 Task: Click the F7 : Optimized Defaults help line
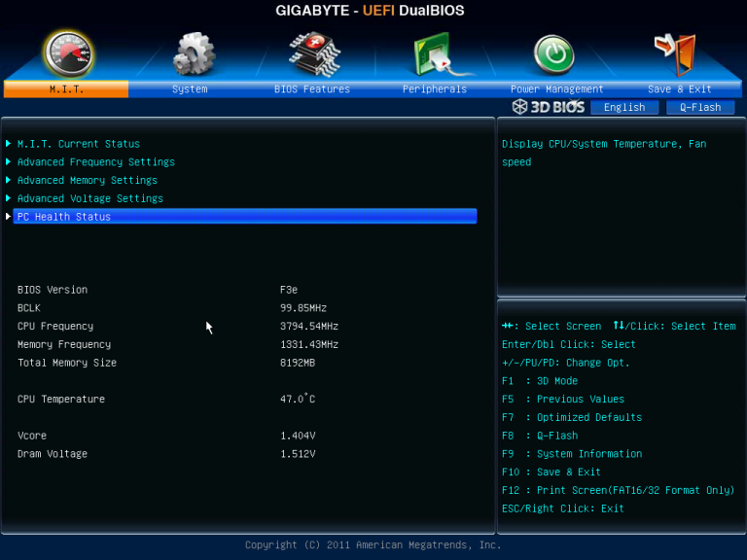pos(572,417)
